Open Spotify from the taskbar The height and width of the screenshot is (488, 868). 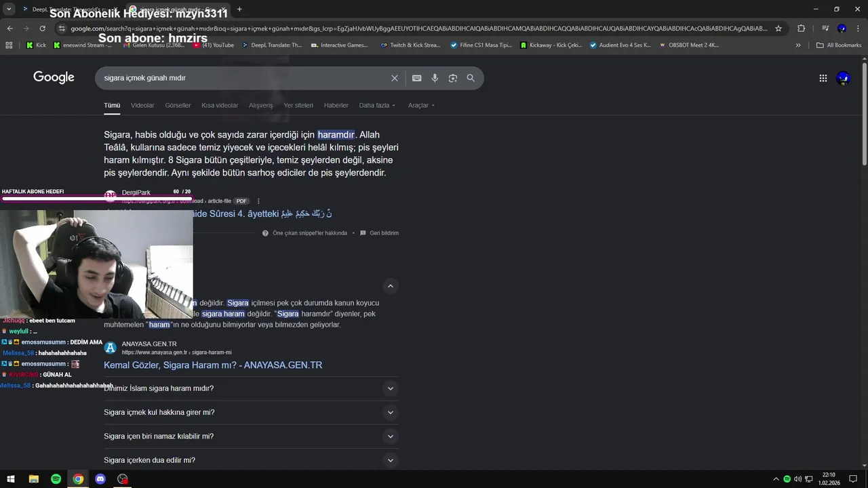point(56,479)
